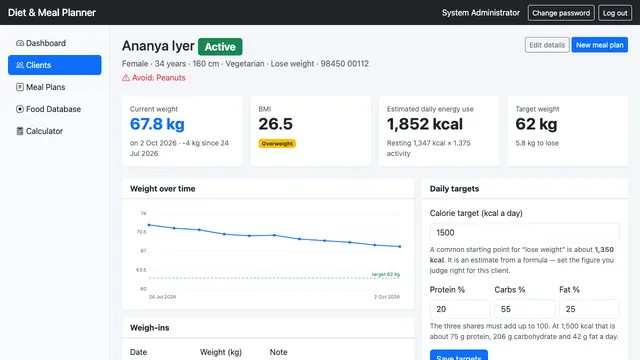
Task: Click the '2 Oct 2026' chart axis label
Action: click(x=387, y=297)
